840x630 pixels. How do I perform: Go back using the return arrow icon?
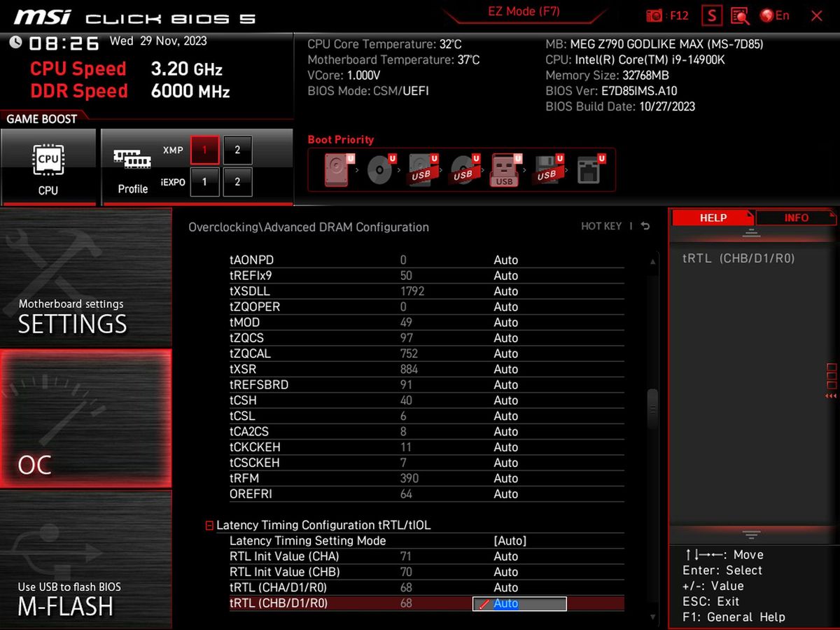(645, 226)
